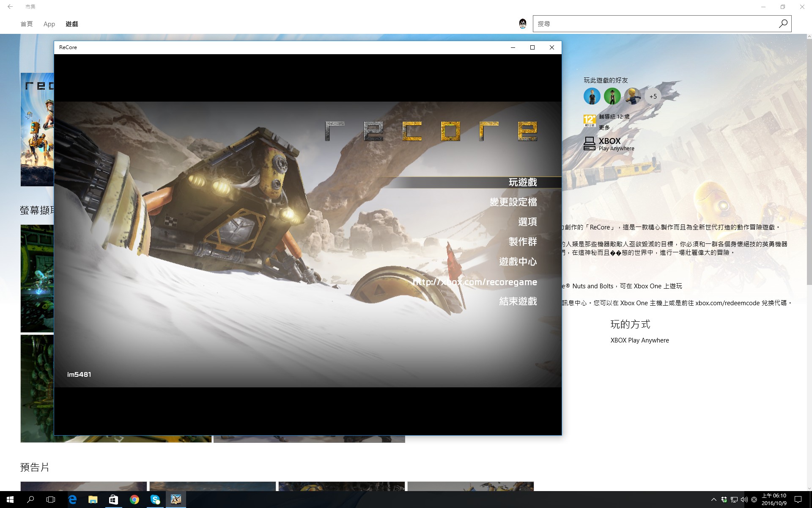Screen dimensions: 812x508
Task: Switch to the App Store tab
Action: tap(49, 24)
